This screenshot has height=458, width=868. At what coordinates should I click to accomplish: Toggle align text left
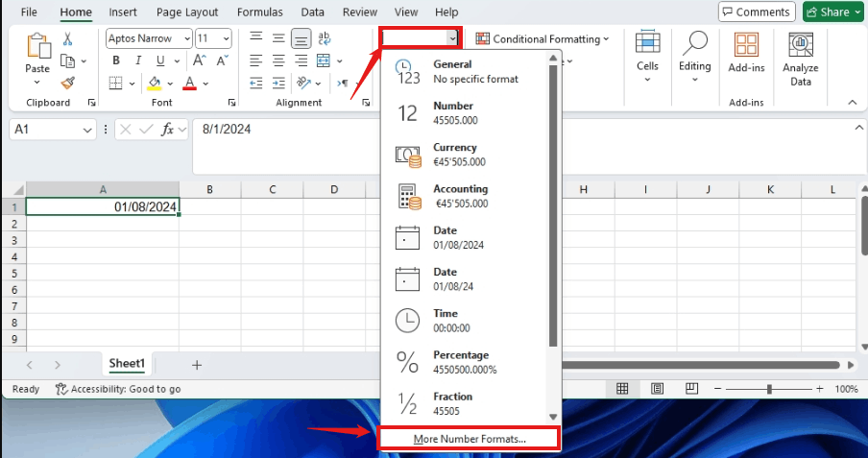click(x=255, y=60)
